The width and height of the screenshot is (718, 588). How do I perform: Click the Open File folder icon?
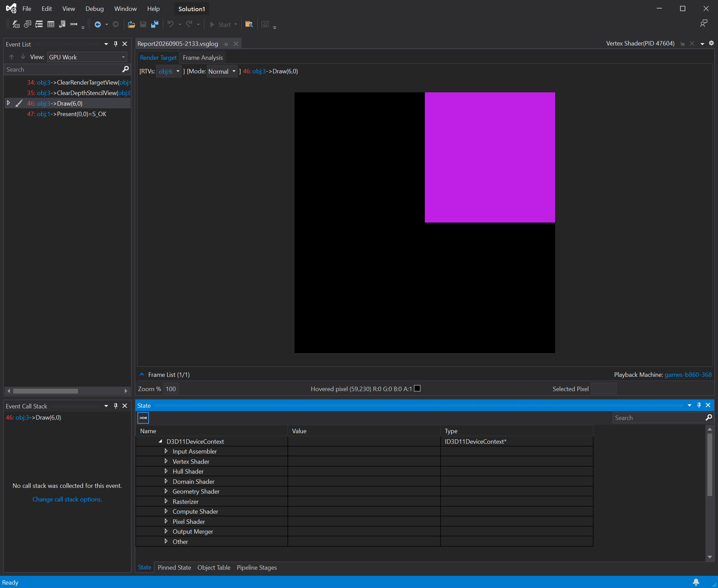pos(131,24)
